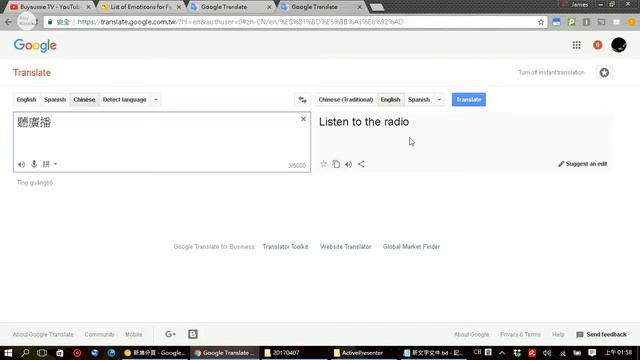Viewport: 640px width, 360px height.
Task: Open the Google apps grid
Action: (576, 45)
